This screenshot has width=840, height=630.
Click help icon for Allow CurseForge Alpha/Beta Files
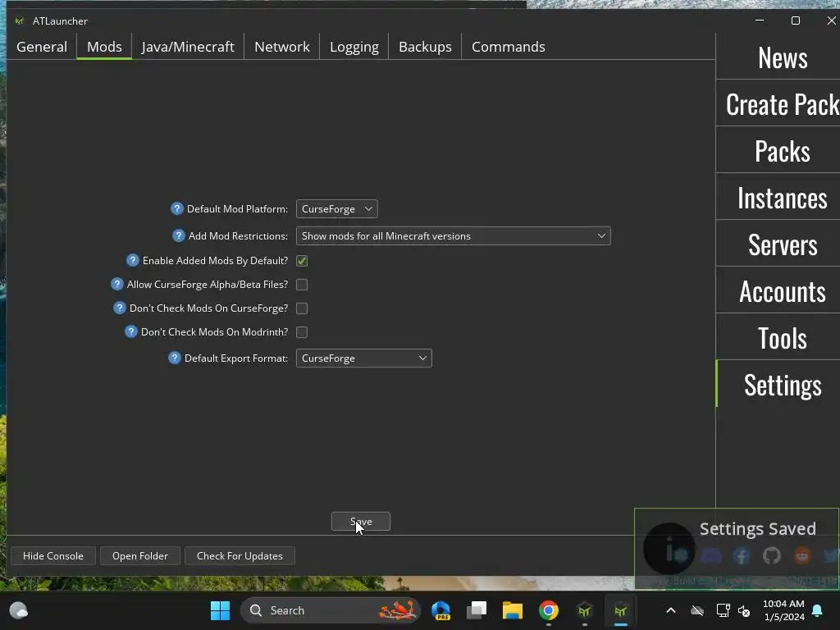pyautogui.click(x=116, y=284)
